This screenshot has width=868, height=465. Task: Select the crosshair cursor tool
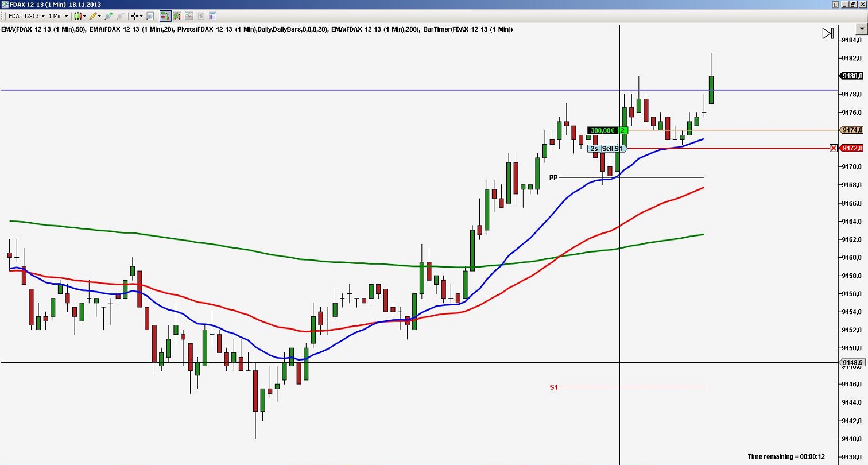click(x=134, y=16)
